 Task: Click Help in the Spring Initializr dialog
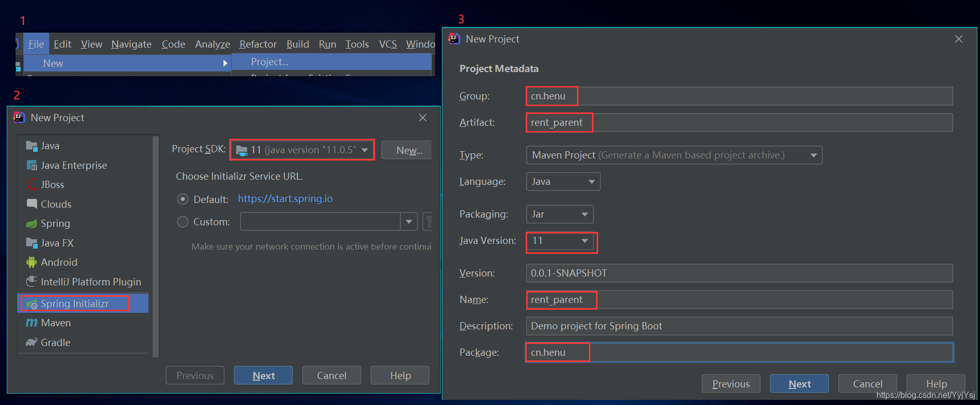coord(400,375)
